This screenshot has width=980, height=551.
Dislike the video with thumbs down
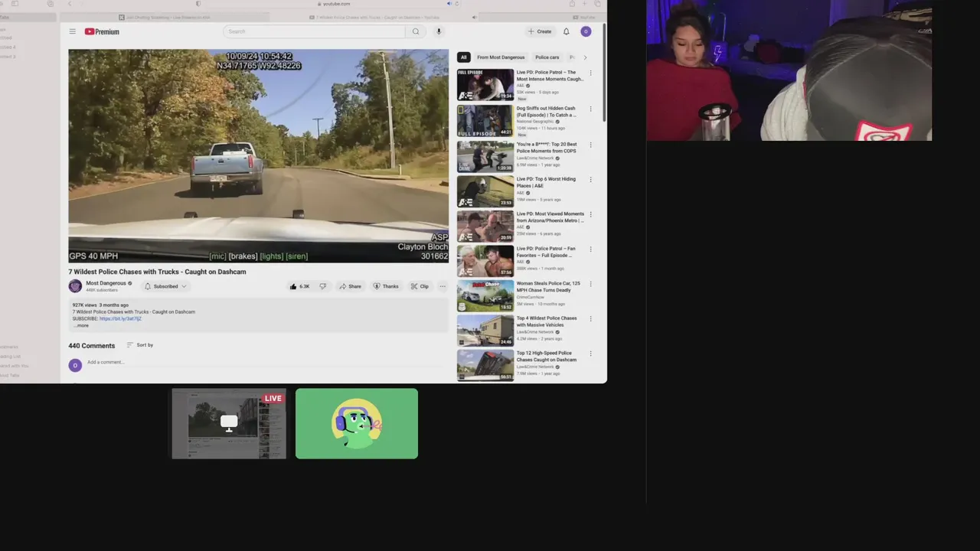pyautogui.click(x=323, y=286)
